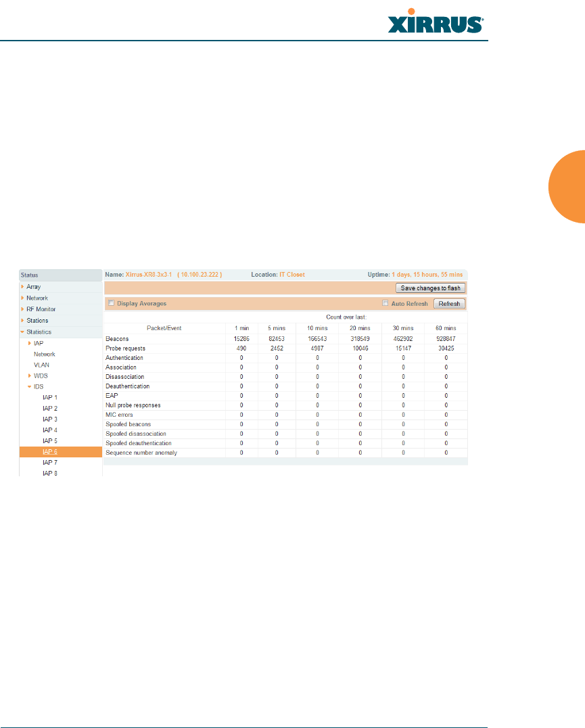Image resolution: width=585 pixels, height=728 pixels.
Task: Enable the Display Averages checkbox
Action: pos(112,303)
